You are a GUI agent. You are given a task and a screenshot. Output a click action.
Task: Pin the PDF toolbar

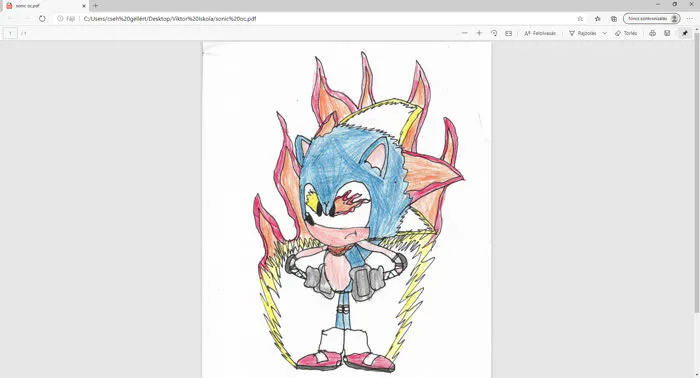(x=685, y=33)
